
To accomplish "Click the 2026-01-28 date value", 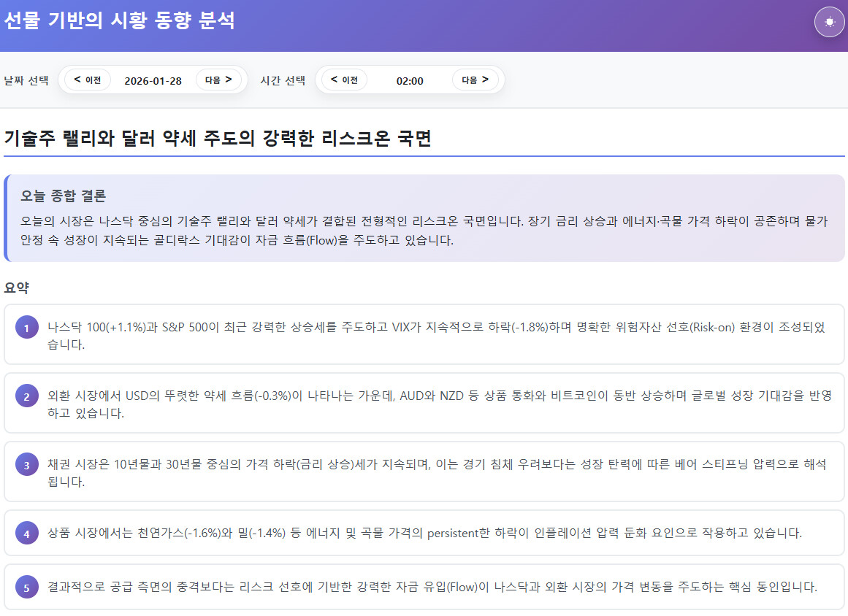I will point(153,80).
